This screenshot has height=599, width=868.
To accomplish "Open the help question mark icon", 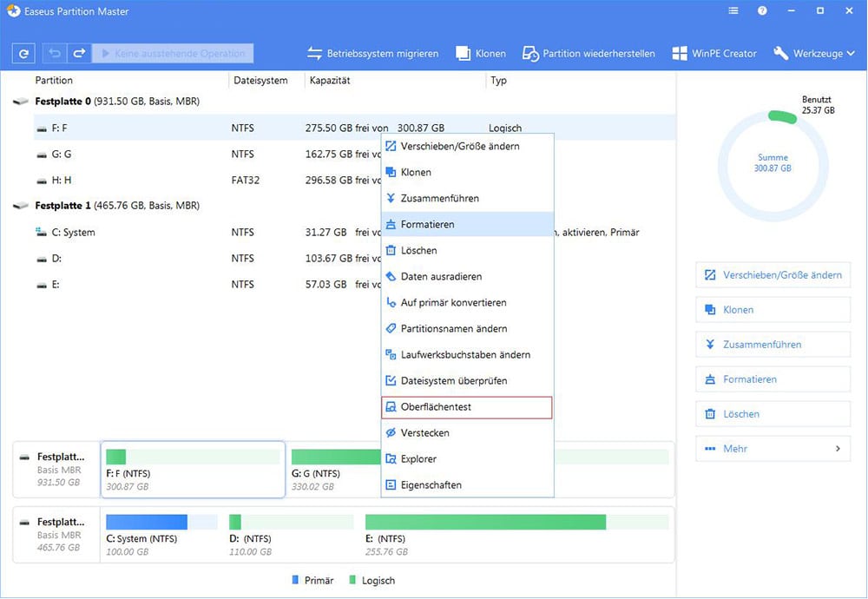I will tap(762, 10).
